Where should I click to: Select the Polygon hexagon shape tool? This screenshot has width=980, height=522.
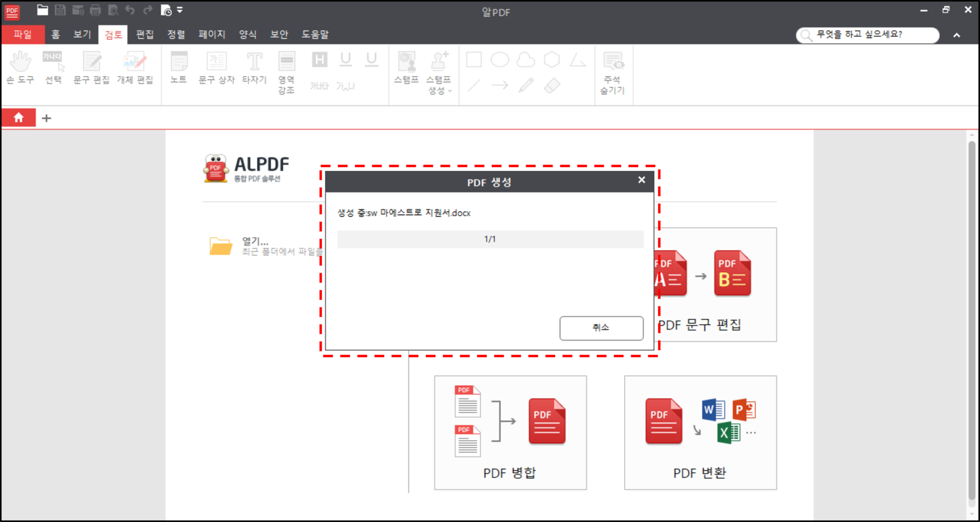pos(552,60)
